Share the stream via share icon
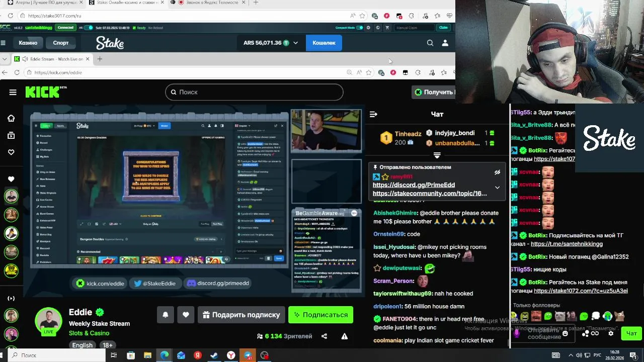The width and height of the screenshot is (644, 362). tap(324, 336)
